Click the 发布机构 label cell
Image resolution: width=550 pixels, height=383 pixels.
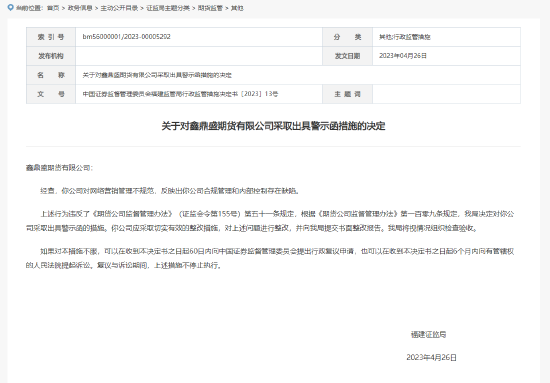point(51,56)
